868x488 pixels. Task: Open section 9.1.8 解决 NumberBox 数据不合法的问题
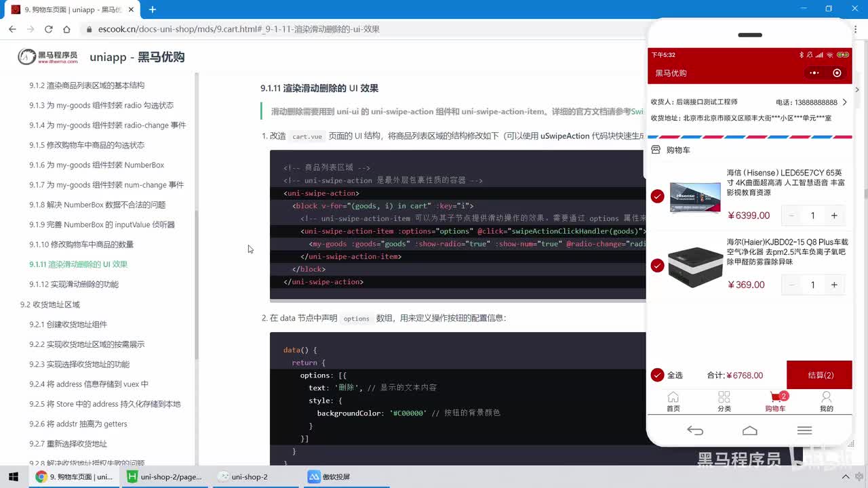click(98, 205)
